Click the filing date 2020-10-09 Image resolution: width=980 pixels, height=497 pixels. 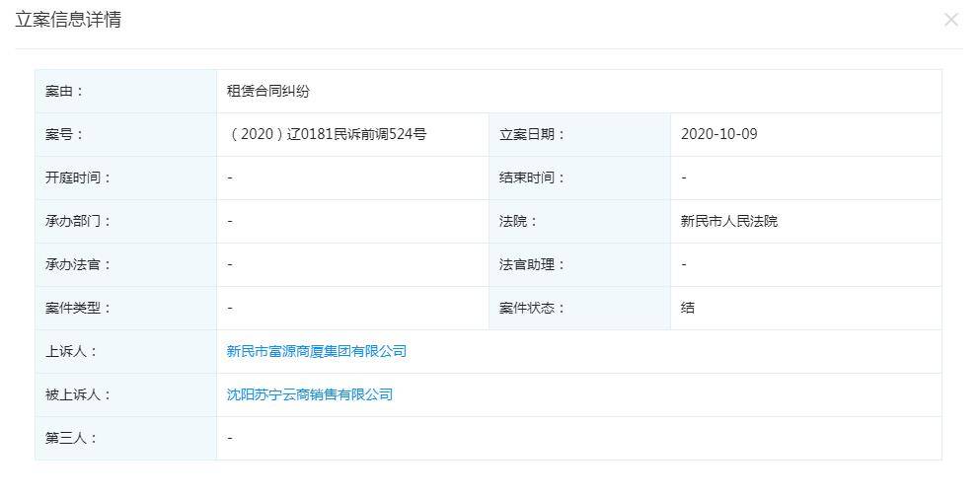[x=718, y=134]
